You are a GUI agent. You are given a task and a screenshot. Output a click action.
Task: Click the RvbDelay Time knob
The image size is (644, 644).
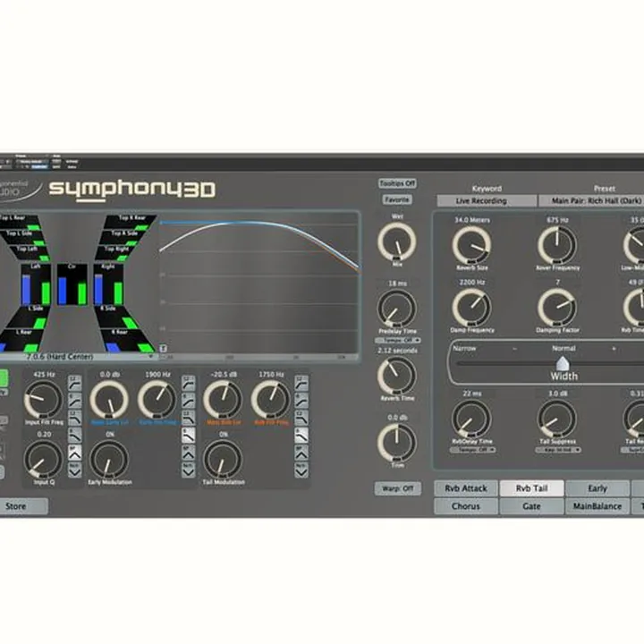tap(471, 419)
